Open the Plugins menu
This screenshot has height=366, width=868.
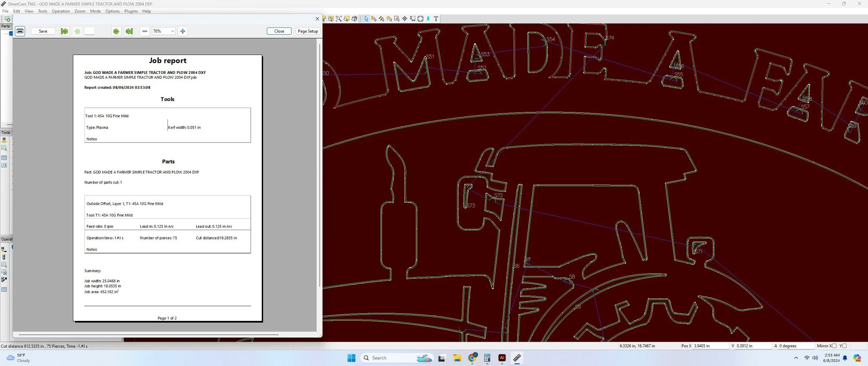[131, 11]
